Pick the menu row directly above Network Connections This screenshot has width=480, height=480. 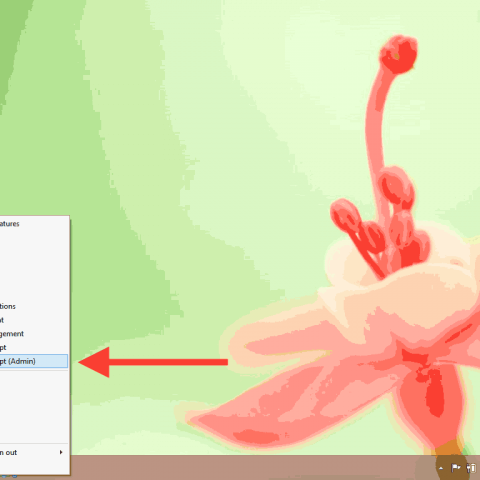(34, 293)
